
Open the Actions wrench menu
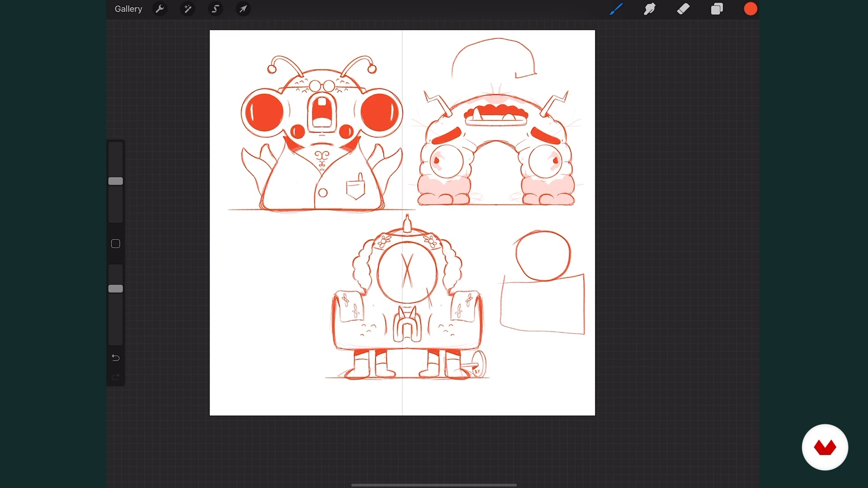pos(160,9)
